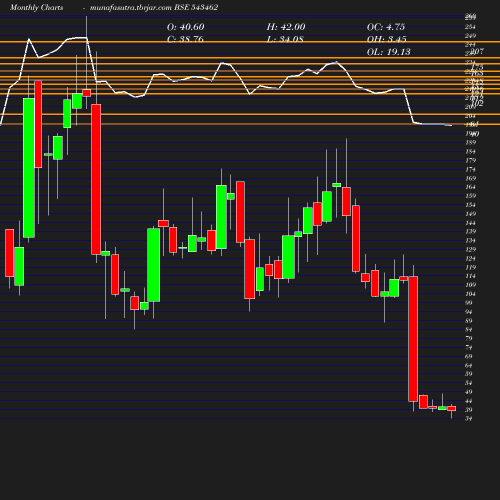Click the 129 price axis label

click(470, 249)
